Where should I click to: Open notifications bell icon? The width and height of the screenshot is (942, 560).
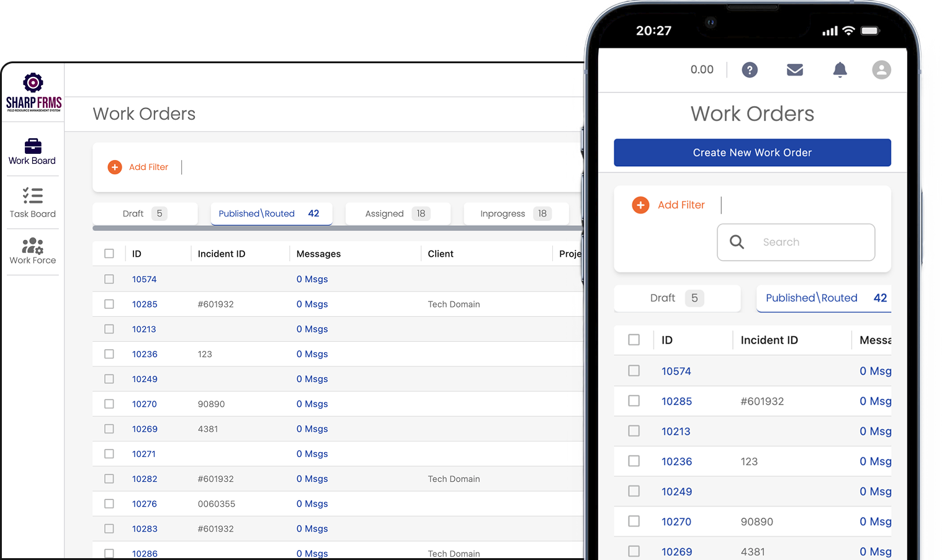[x=840, y=70]
